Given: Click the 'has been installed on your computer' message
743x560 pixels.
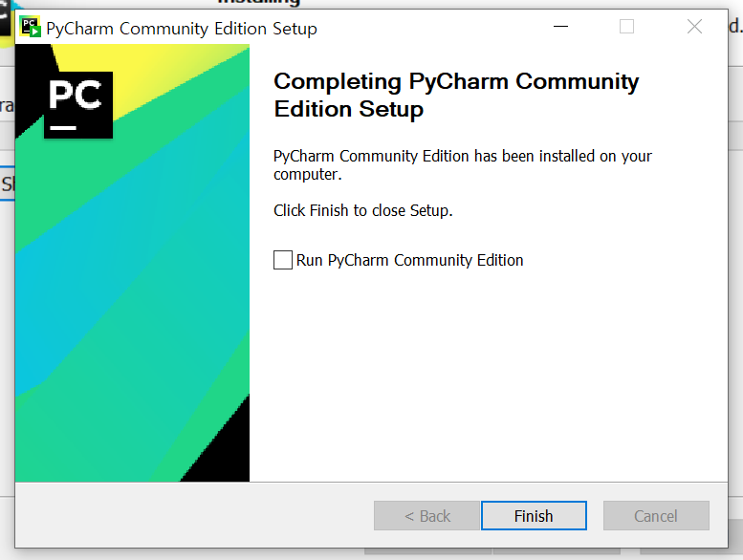Looking at the screenshot, I should [x=463, y=164].
